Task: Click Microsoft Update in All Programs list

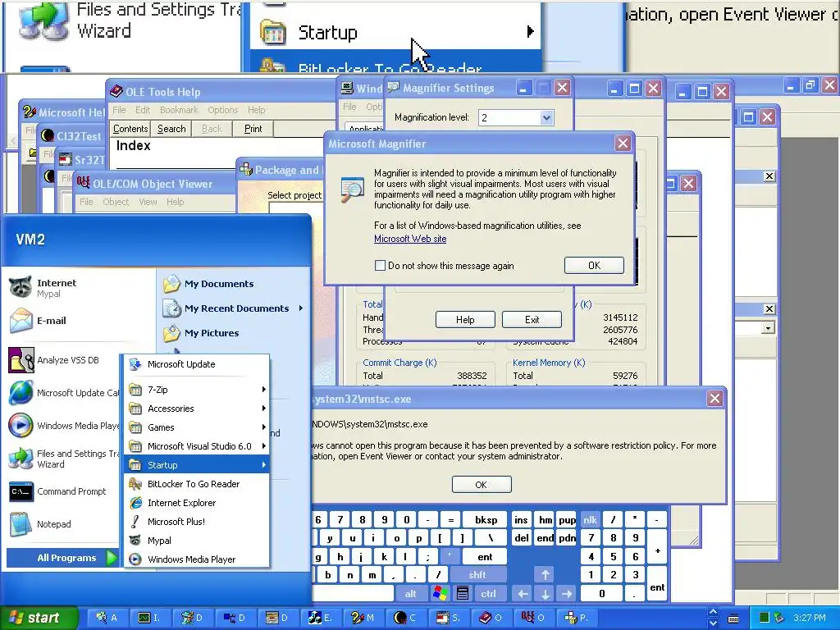Action: coord(197,364)
